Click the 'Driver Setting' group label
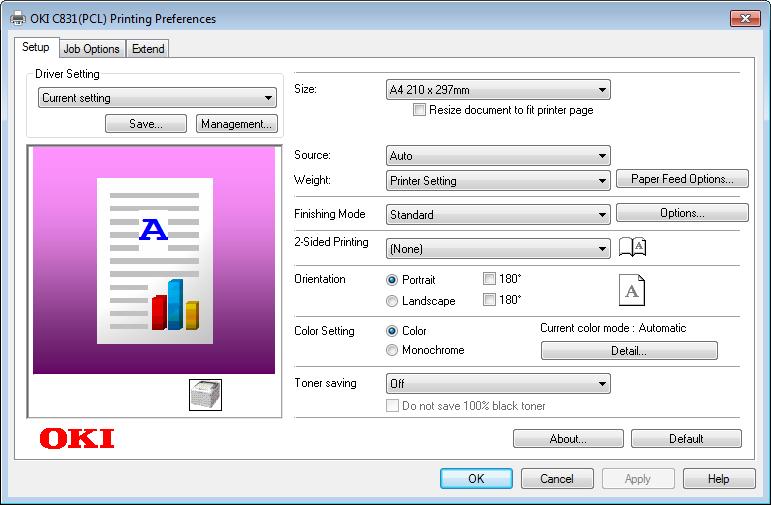This screenshot has width=771, height=505. 67,74
